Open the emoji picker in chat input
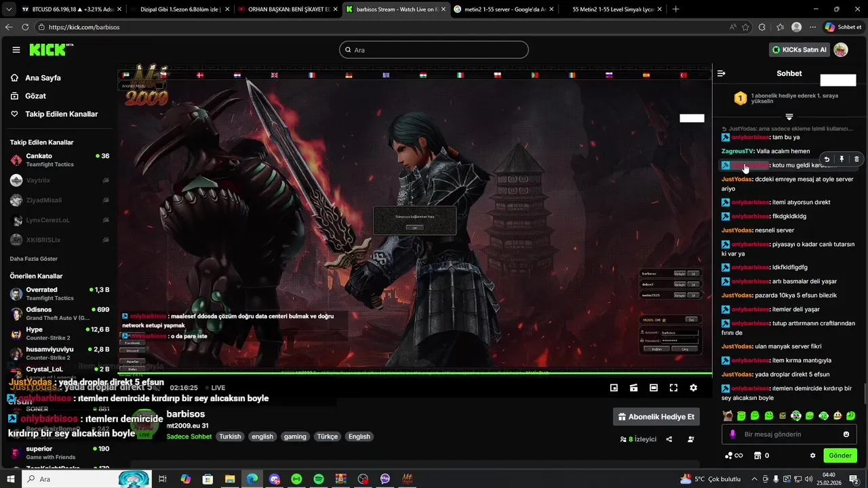Image resolution: width=868 pixels, height=488 pixels. click(846, 434)
